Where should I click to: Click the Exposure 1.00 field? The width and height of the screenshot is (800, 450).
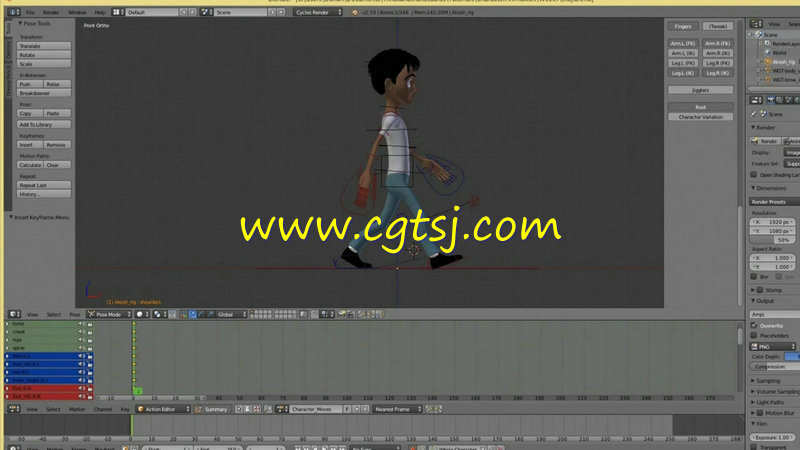pyautogui.click(x=772, y=437)
